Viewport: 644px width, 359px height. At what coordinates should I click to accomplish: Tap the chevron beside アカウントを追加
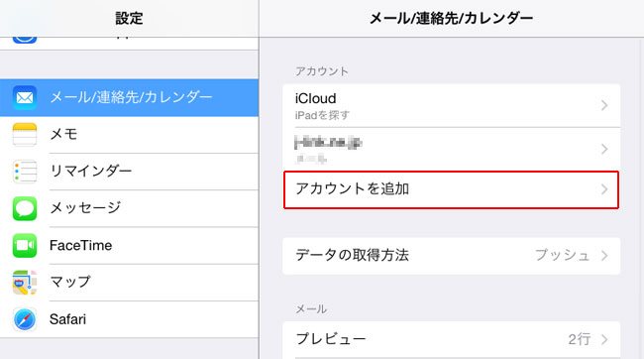604,189
